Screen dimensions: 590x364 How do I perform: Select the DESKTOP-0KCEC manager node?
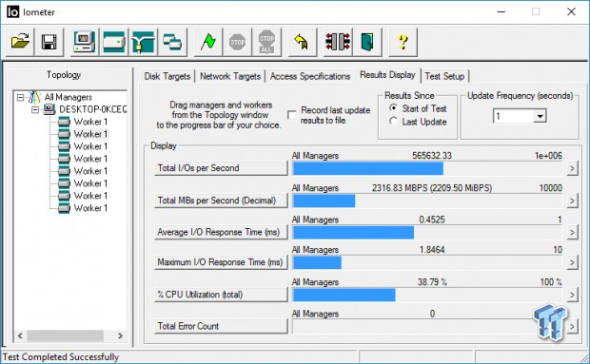tap(92, 109)
